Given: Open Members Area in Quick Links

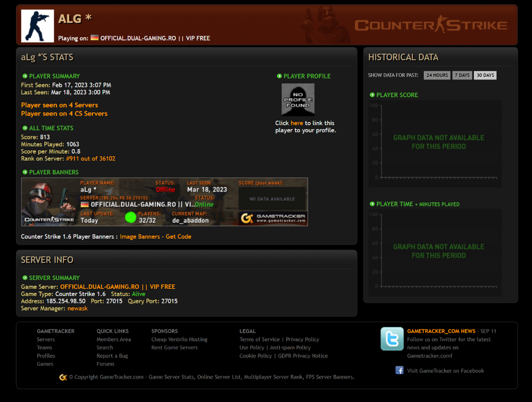Looking at the screenshot, I should coord(113,339).
